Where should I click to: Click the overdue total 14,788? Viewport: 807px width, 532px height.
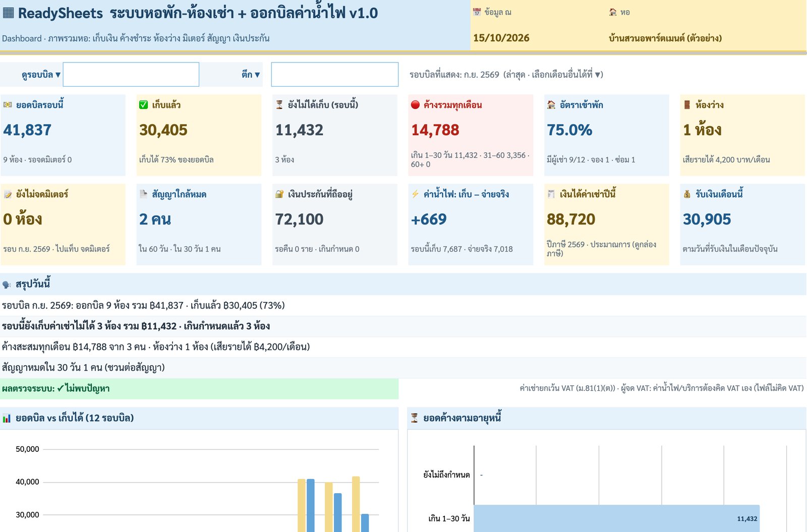click(x=435, y=130)
